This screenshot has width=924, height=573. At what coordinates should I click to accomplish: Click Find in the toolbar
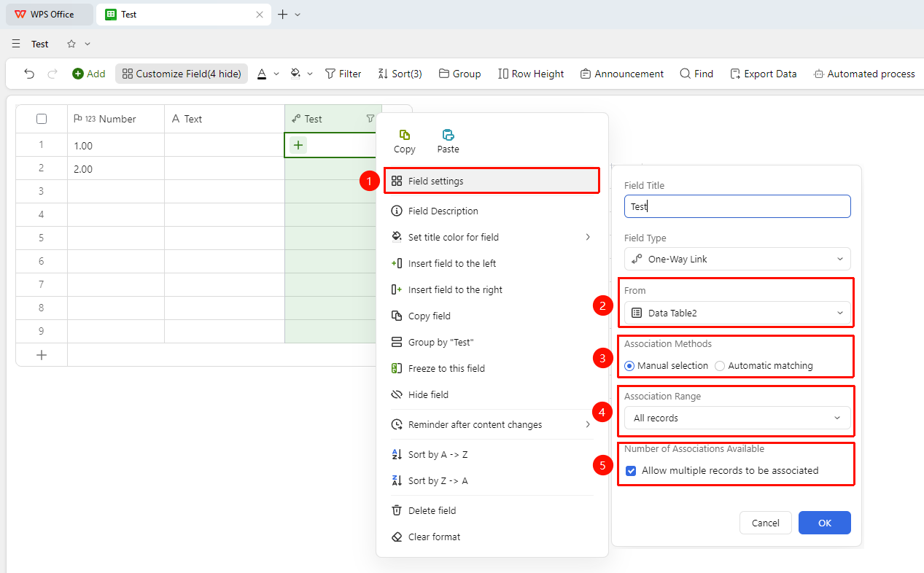[x=696, y=74]
